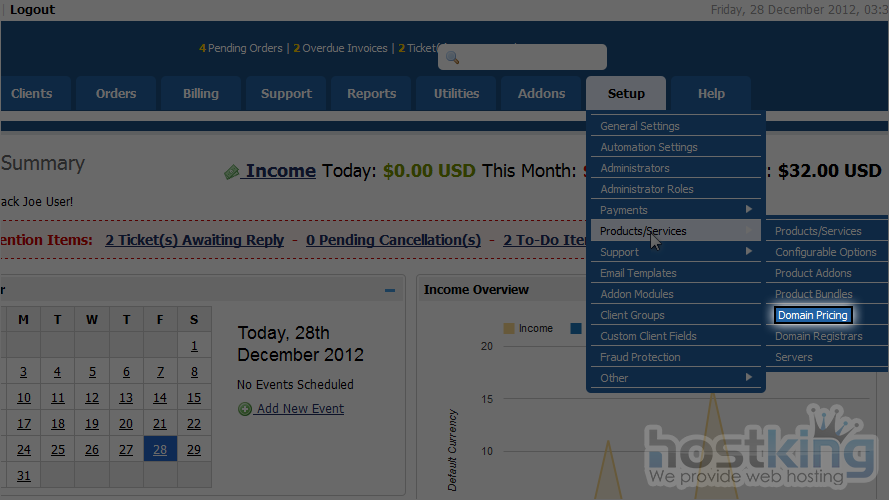Screen dimensions: 889x500
Task: Select Domain Pricing from the submenu
Action: point(813,315)
